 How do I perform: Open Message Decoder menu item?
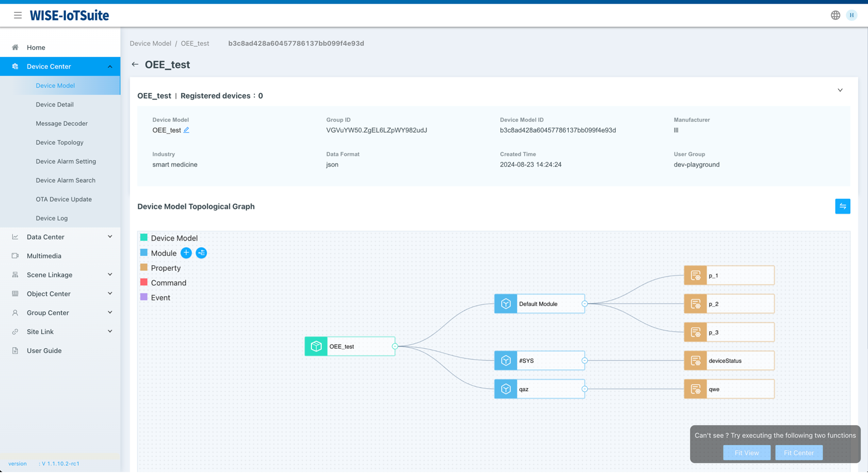coord(60,123)
